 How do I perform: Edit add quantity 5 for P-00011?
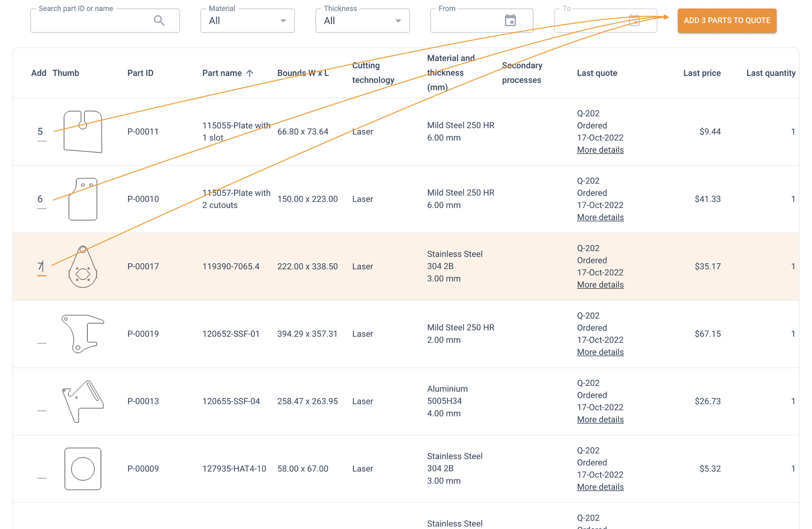(41, 132)
